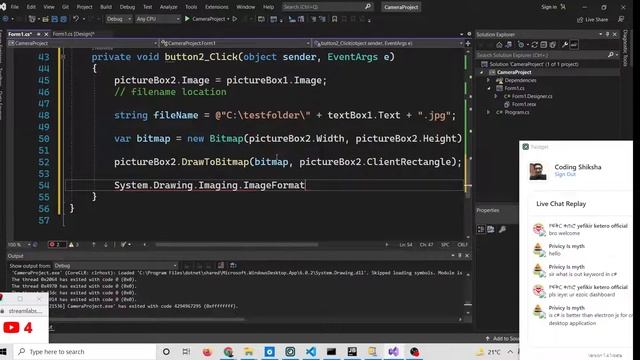640x360 pixels.
Task: Click the Diagnostic Tools side tab
Action: click(626, 47)
